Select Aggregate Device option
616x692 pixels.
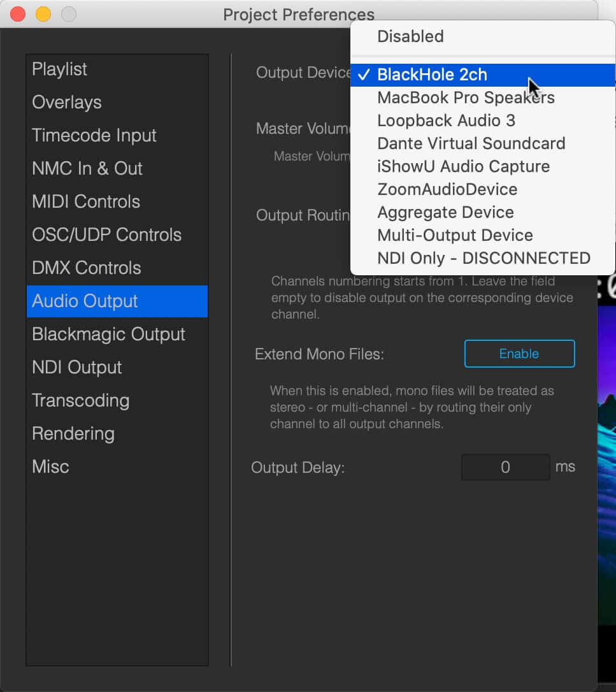point(483,212)
